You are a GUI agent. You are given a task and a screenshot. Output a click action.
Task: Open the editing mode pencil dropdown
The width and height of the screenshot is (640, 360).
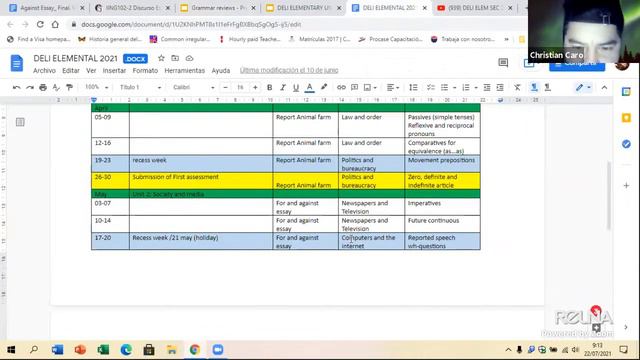[x=583, y=87]
